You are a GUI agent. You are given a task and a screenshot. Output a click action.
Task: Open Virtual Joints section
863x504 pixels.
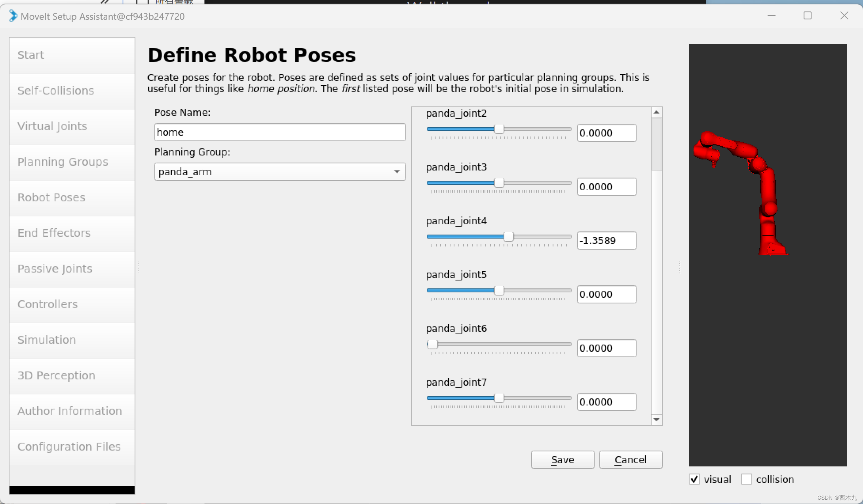72,127
